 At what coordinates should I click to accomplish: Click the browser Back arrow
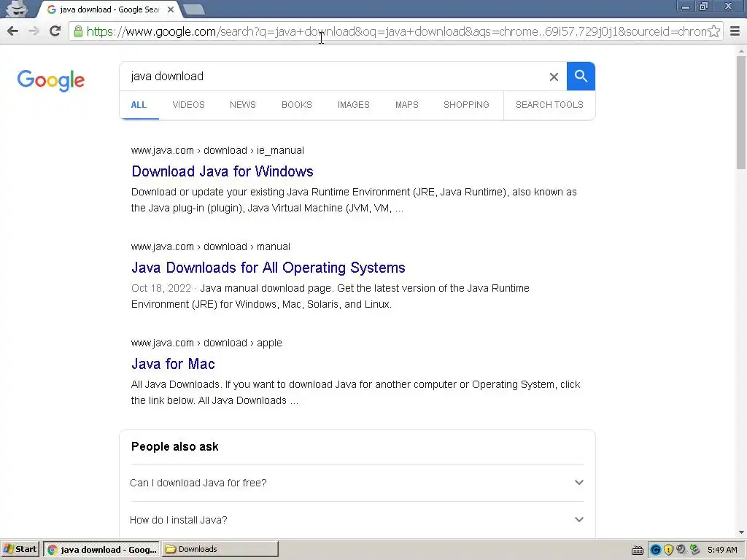click(x=13, y=31)
